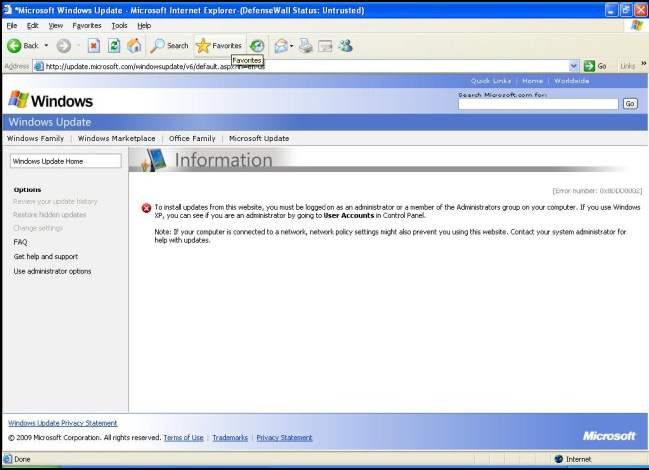Open the Search pane button
Image resolution: width=649 pixels, height=470 pixels.
pyautogui.click(x=169, y=46)
